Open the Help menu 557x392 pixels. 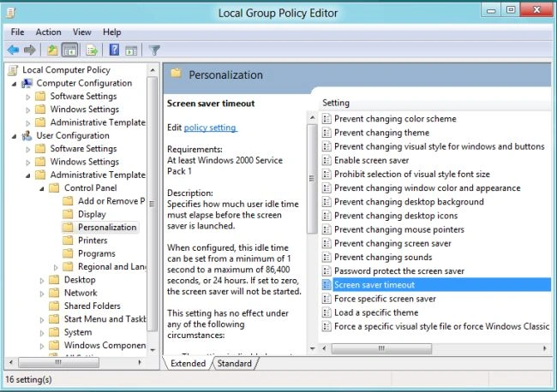click(x=112, y=32)
